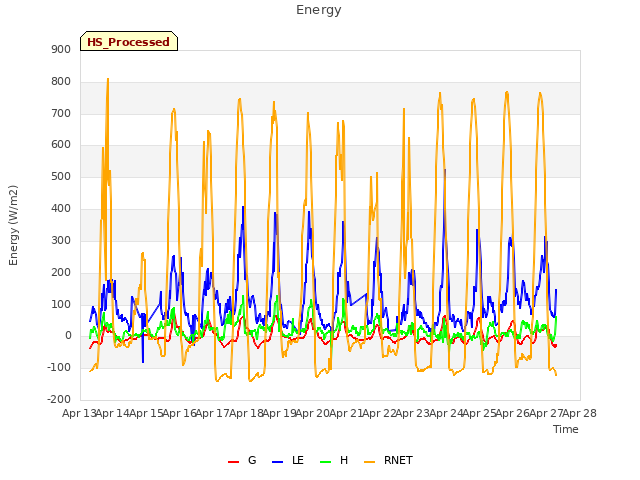
Task: Click the blue LE spike near 520 on Apr 23
Action: (444, 171)
